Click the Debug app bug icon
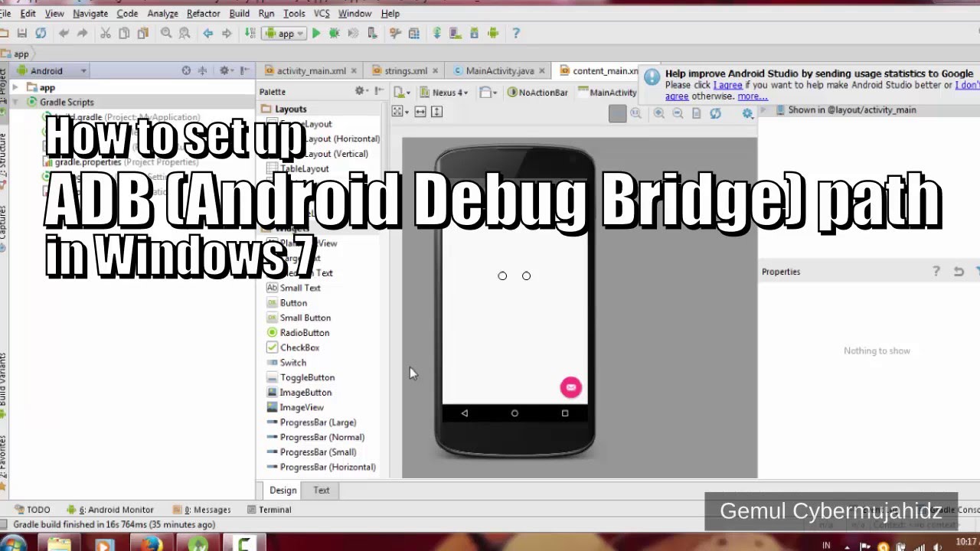 coord(335,33)
